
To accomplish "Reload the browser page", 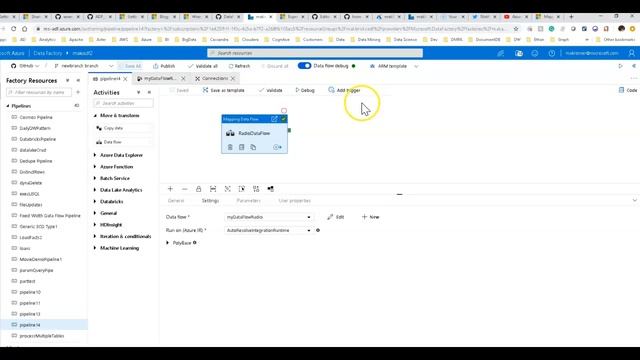I will 13,29.
